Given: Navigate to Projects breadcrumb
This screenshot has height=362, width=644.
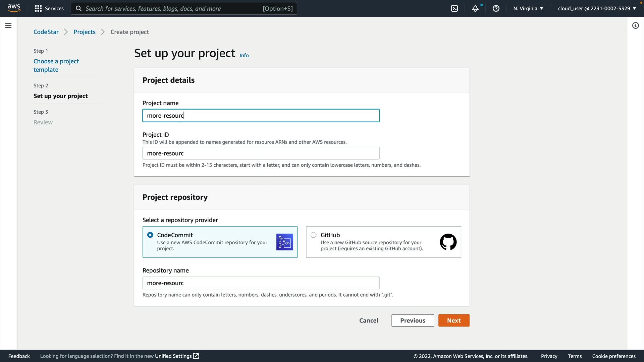Looking at the screenshot, I should [x=85, y=32].
